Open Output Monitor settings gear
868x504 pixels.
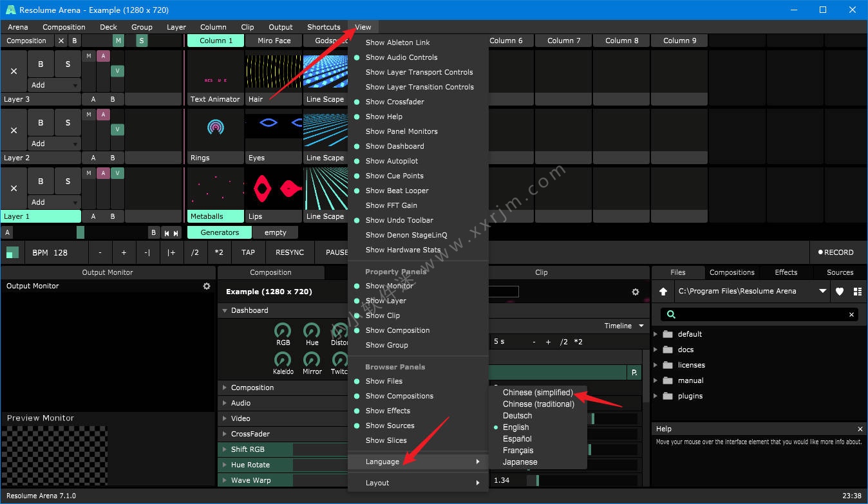(207, 286)
